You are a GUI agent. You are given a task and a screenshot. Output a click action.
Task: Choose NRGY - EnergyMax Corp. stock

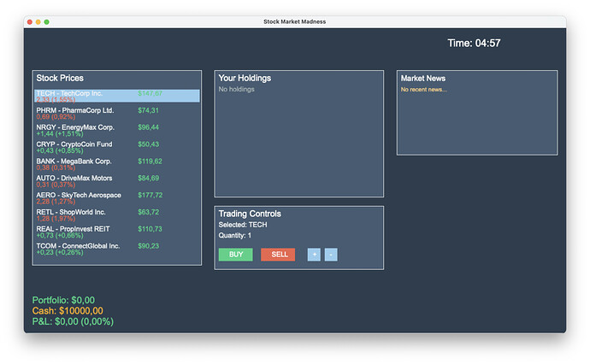[116, 130]
